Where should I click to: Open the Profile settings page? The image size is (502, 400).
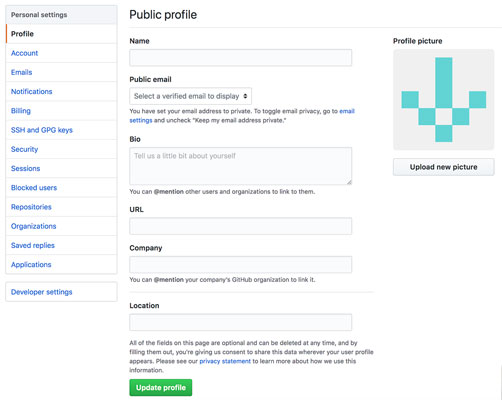pyautogui.click(x=61, y=34)
